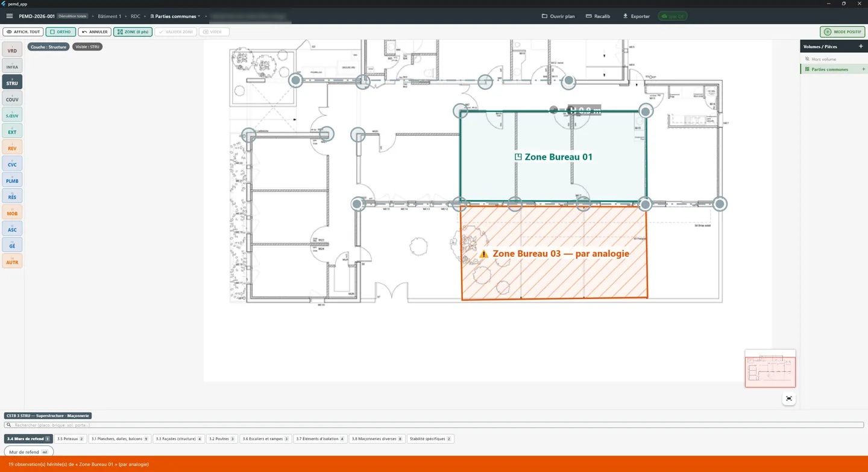Click the warning icon on Zone Bureau 03
The height and width of the screenshot is (472, 868).
(x=483, y=254)
